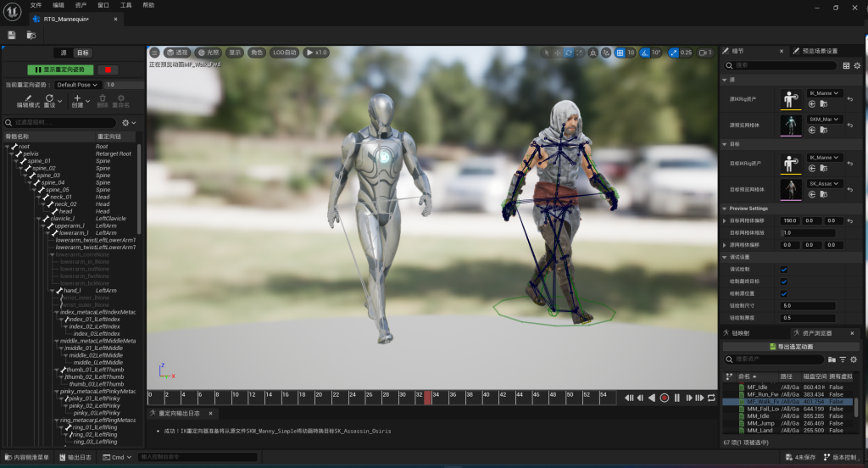This screenshot has width=868, height=468.
Task: Click the green 显示重定向姿势 button
Action: tap(60, 70)
